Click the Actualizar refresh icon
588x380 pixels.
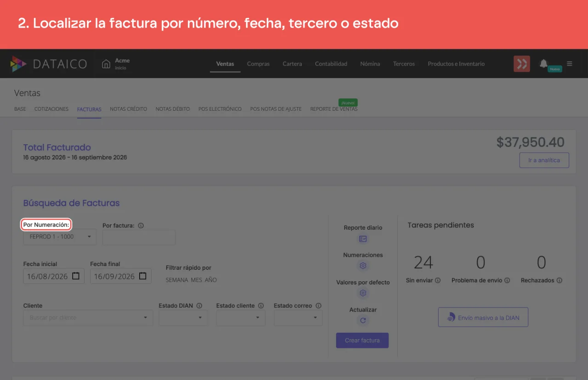point(363,321)
